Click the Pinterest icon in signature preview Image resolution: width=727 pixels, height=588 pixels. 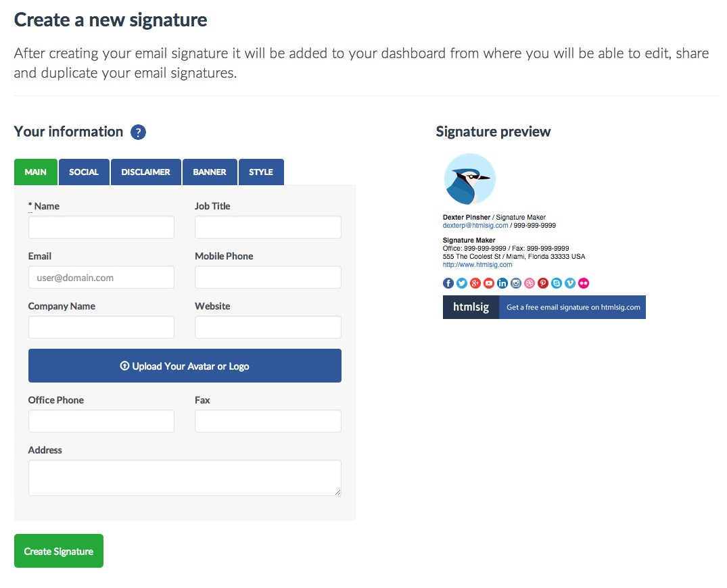(x=543, y=283)
